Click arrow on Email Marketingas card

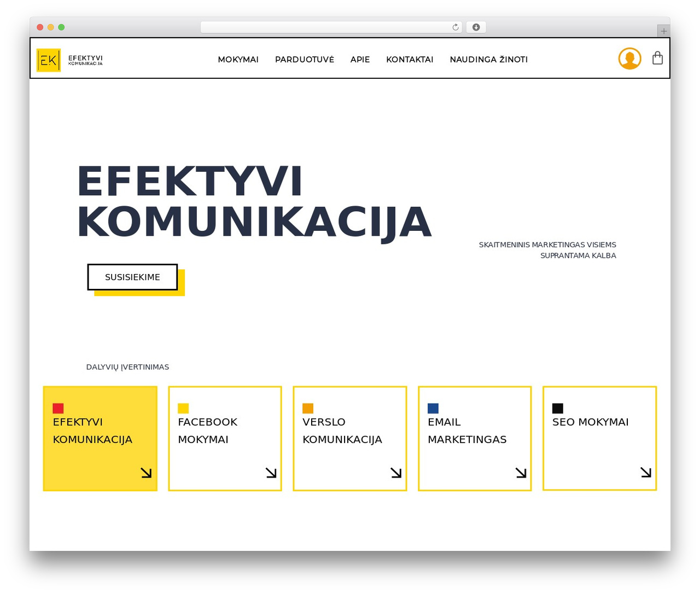(x=521, y=473)
